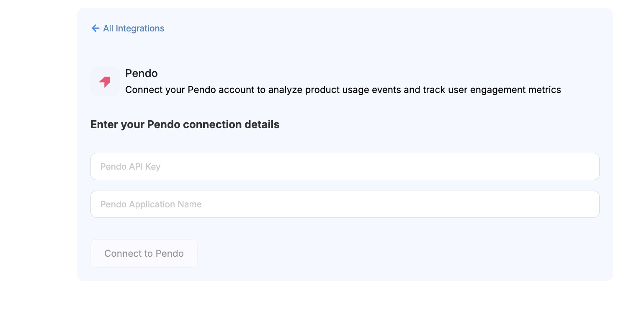Focus the Pendo Application Name field

(345, 204)
